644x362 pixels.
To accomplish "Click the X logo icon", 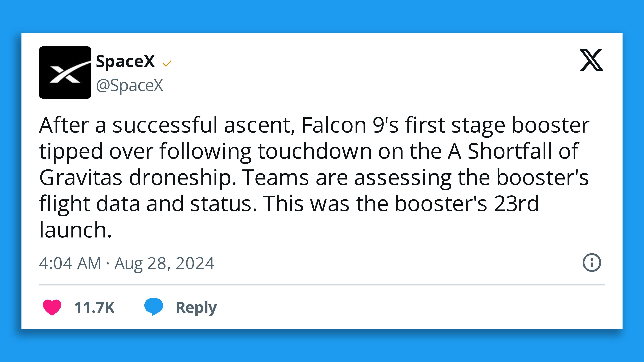I will point(591,60).
